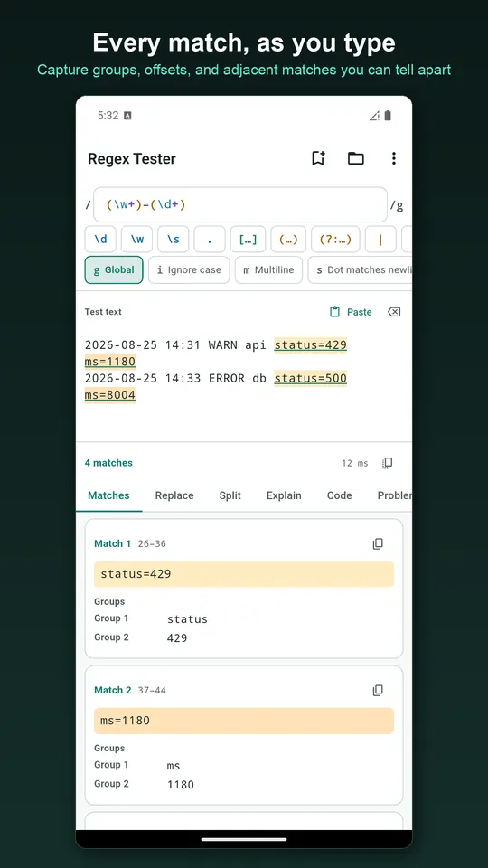Open saved patterns folder icon
The width and height of the screenshot is (488, 868).
click(x=356, y=158)
